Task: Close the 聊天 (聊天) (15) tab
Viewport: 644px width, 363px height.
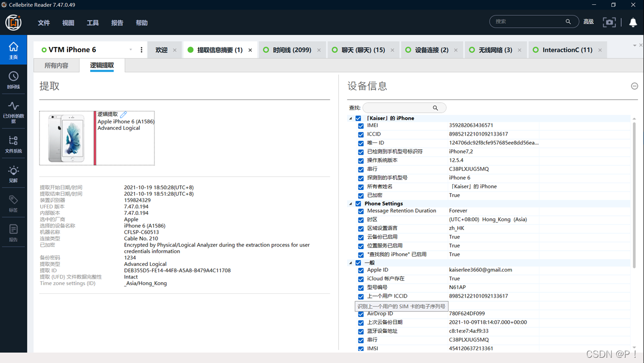Action: pos(393,50)
